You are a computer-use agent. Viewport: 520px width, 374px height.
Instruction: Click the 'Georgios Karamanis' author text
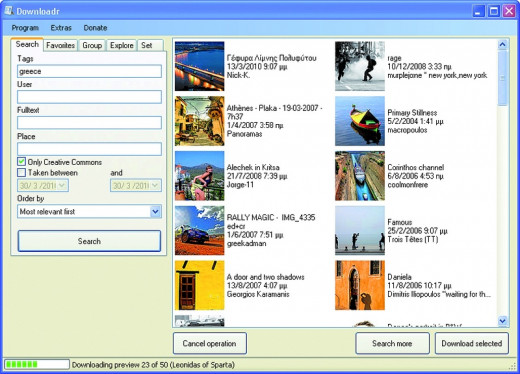(258, 294)
